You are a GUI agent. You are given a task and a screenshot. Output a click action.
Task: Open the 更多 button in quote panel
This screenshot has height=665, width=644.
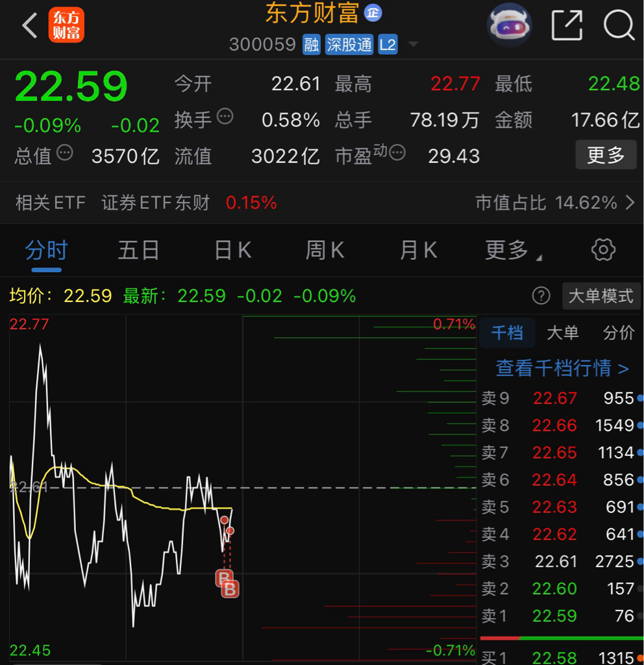point(606,155)
